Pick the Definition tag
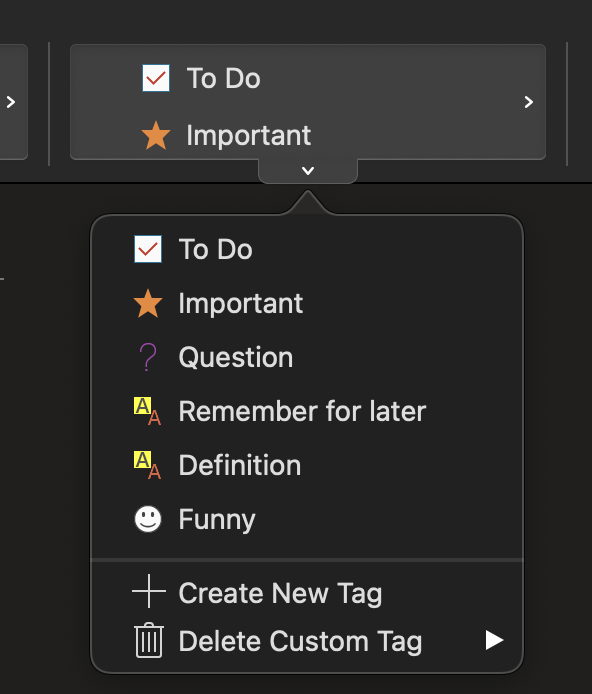 coord(307,465)
